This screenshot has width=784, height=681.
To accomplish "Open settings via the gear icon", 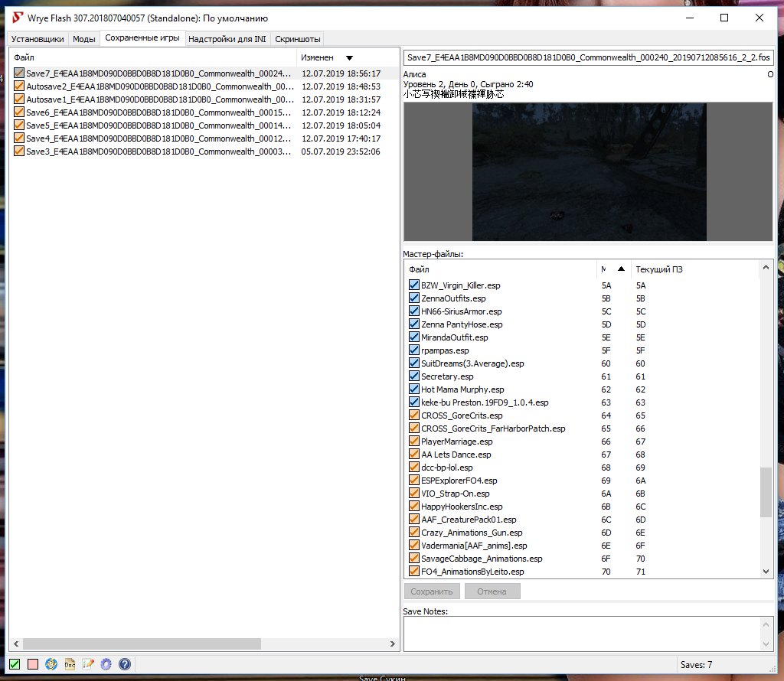I will click(x=106, y=664).
